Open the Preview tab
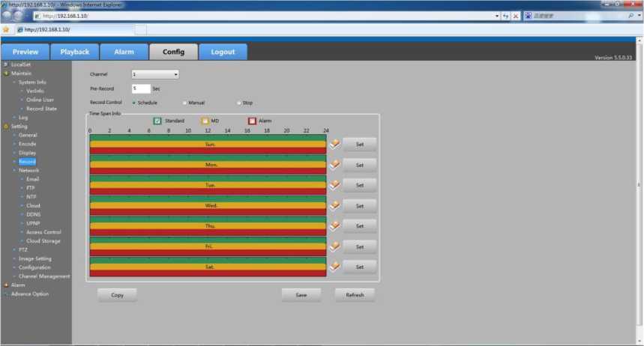 pos(25,52)
